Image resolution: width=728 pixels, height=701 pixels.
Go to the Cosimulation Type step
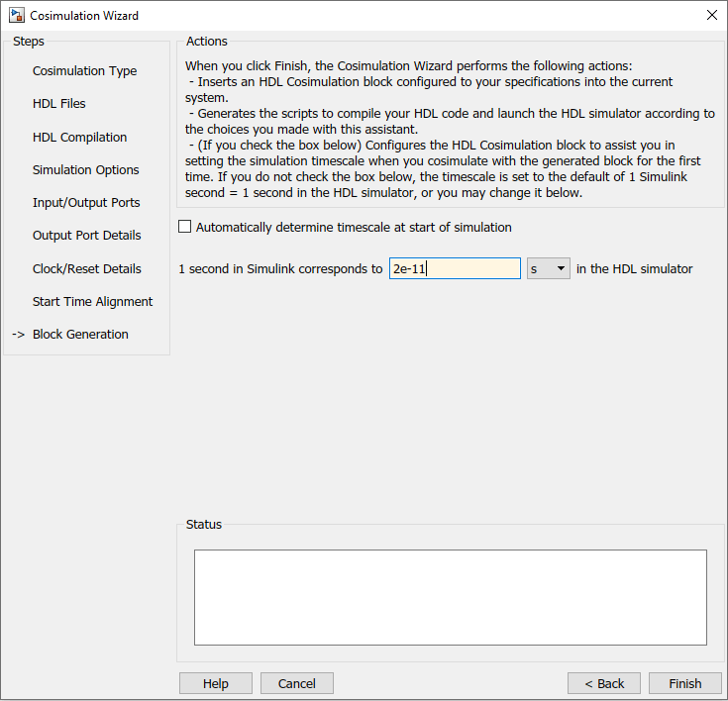click(x=84, y=71)
